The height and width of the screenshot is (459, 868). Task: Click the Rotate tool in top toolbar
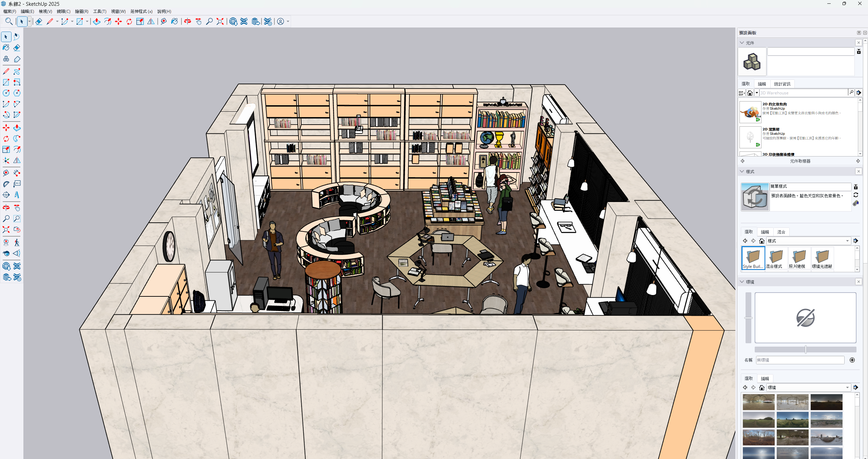(129, 22)
